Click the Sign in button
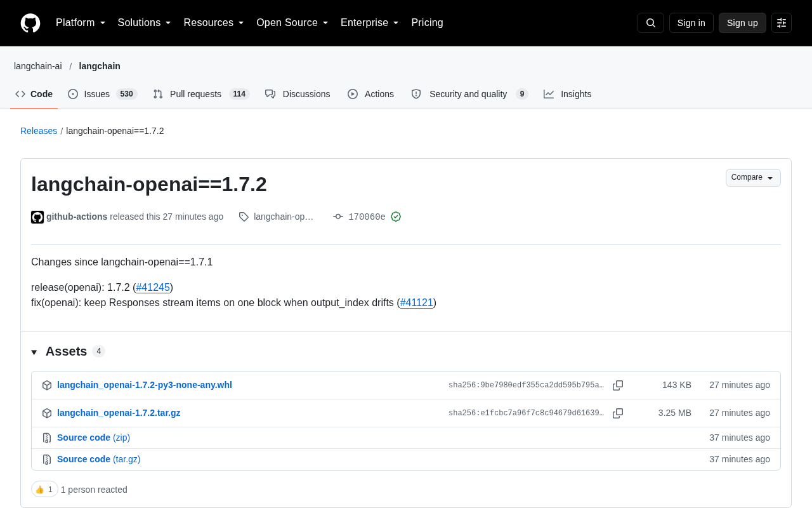 tap(691, 23)
